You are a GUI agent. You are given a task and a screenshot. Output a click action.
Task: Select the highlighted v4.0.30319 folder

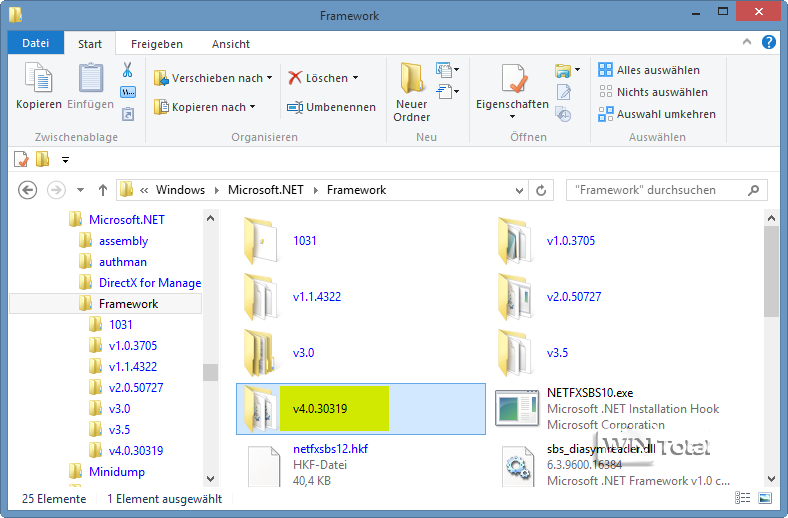tap(361, 408)
